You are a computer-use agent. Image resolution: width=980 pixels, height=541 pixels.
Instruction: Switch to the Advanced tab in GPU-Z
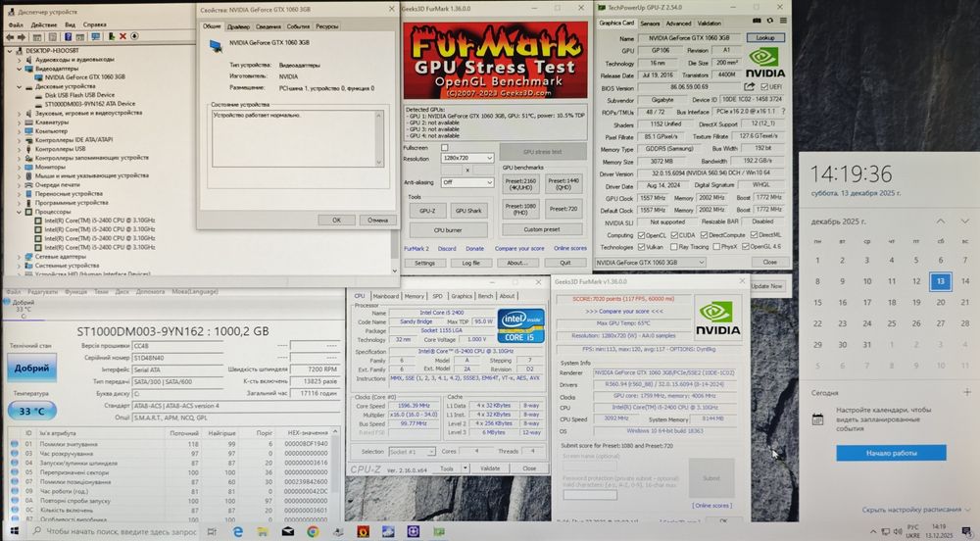pyautogui.click(x=678, y=24)
